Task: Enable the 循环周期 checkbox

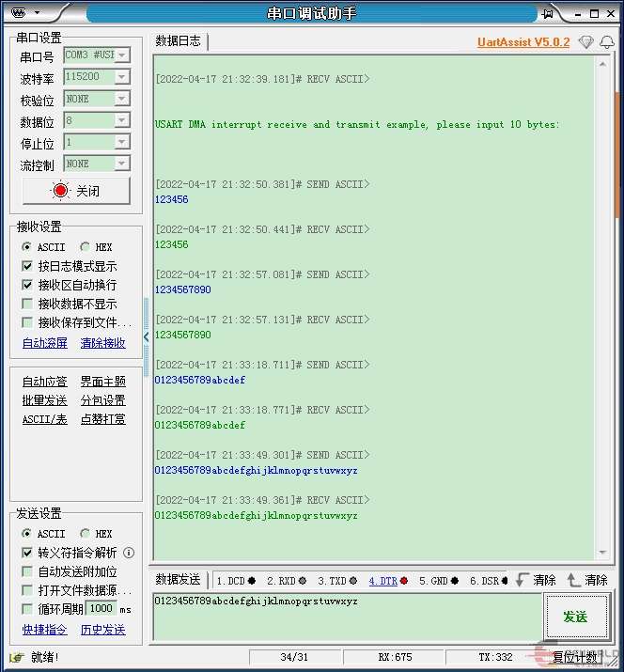Action: (x=28, y=609)
